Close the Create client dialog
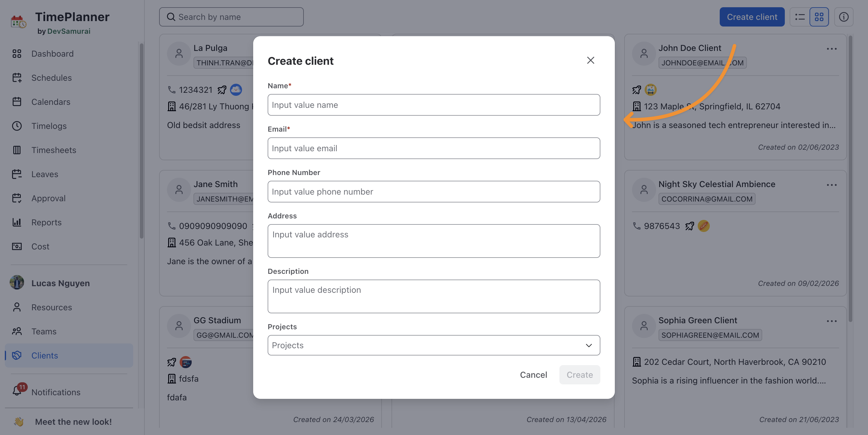Screen dimensions: 868x435 (590, 60)
